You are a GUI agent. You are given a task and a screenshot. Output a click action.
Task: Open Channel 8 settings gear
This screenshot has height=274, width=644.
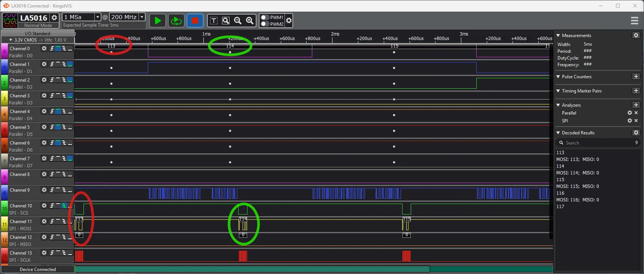point(44,174)
